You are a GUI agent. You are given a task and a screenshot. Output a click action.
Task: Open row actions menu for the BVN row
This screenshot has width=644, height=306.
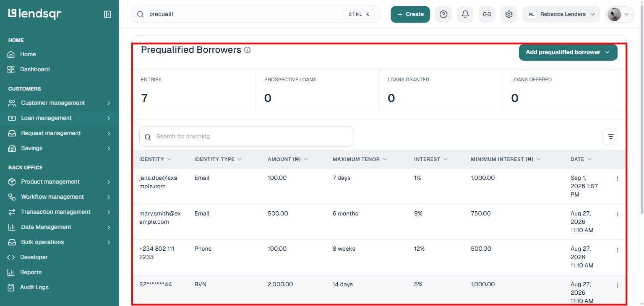[618, 285]
